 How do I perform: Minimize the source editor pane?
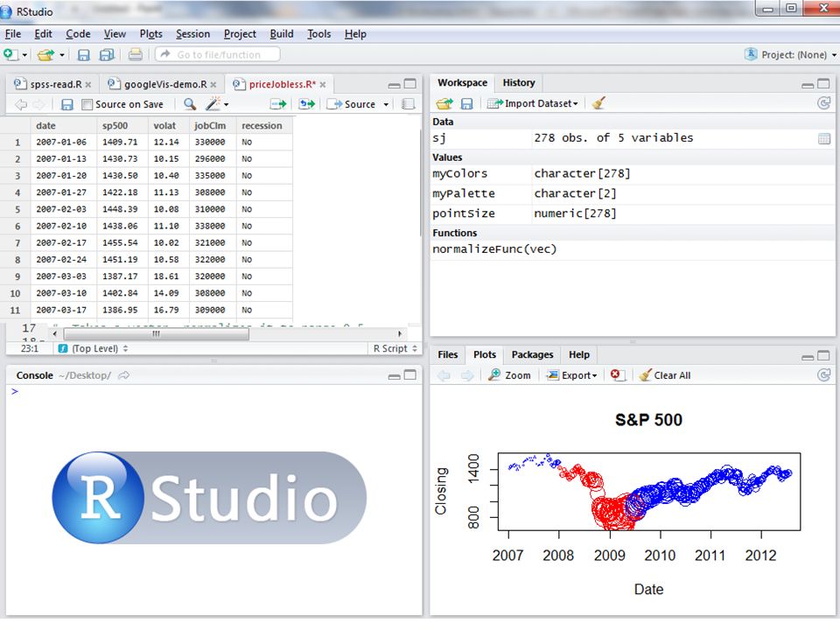pos(395,85)
